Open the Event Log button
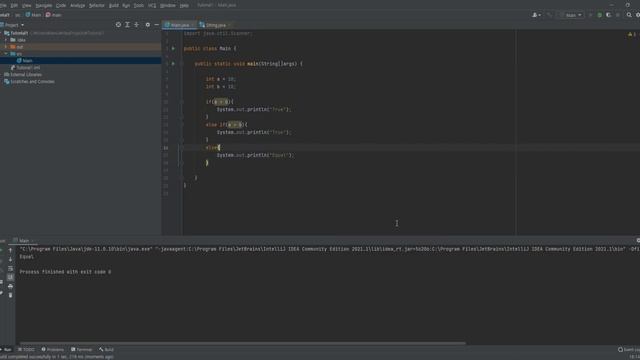Screen dimensions: 640x360 [629, 349]
